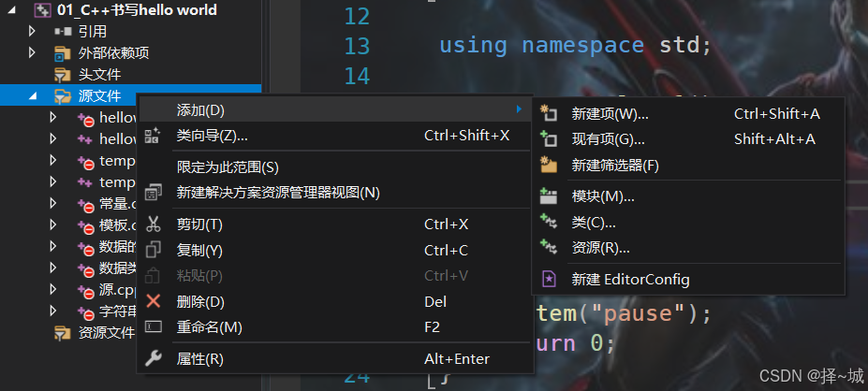The height and width of the screenshot is (391, 868).
Task: Choose 添加(D) in the context menu
Action: 334,110
